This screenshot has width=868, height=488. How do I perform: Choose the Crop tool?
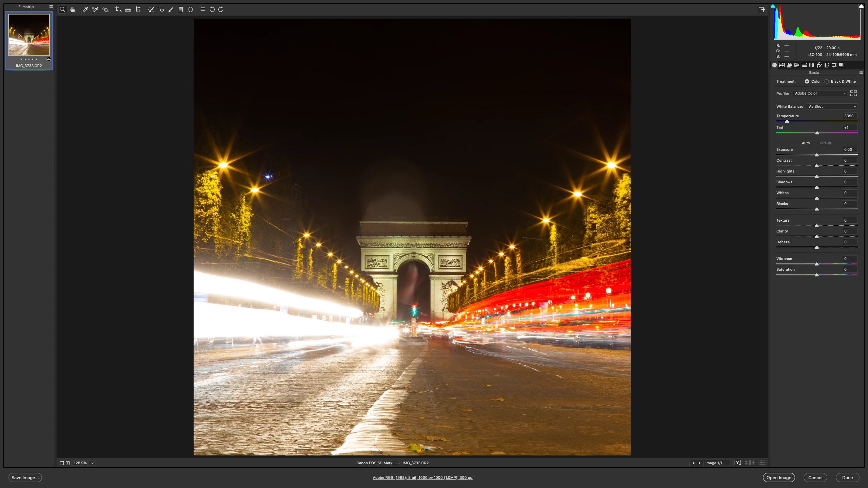click(x=118, y=9)
